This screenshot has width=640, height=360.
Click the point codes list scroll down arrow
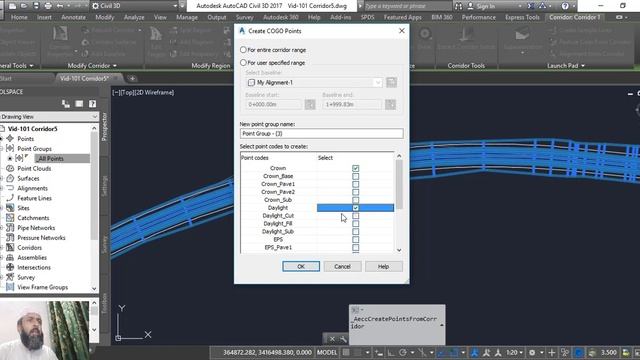[399, 250]
